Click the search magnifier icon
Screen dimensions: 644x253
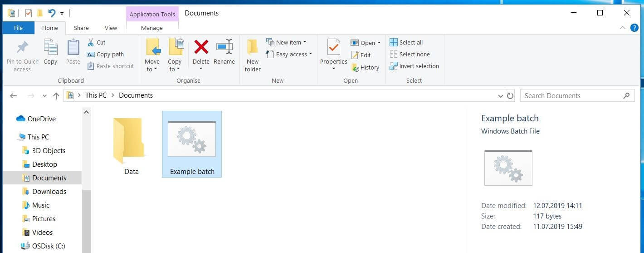626,95
